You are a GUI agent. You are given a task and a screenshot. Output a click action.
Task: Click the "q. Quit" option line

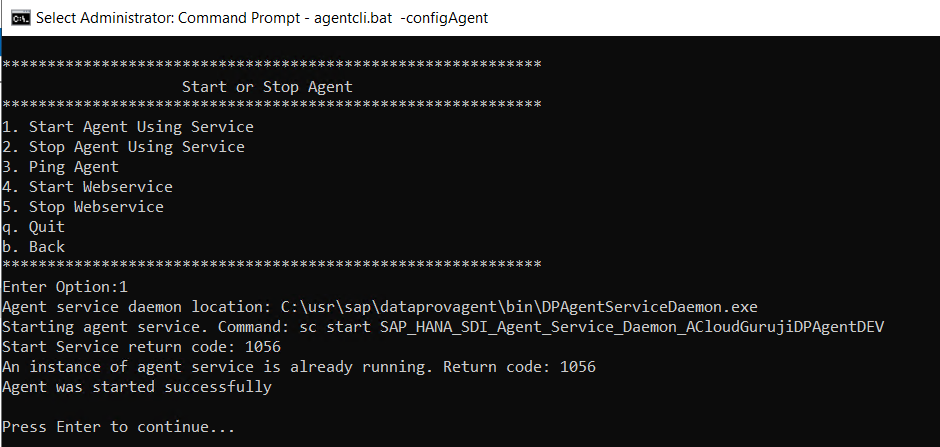tap(34, 227)
